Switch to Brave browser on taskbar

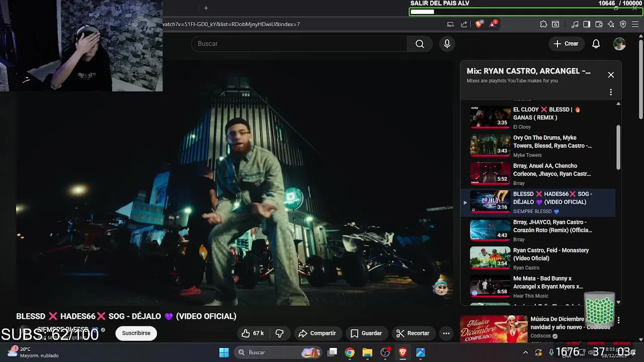[403, 352]
